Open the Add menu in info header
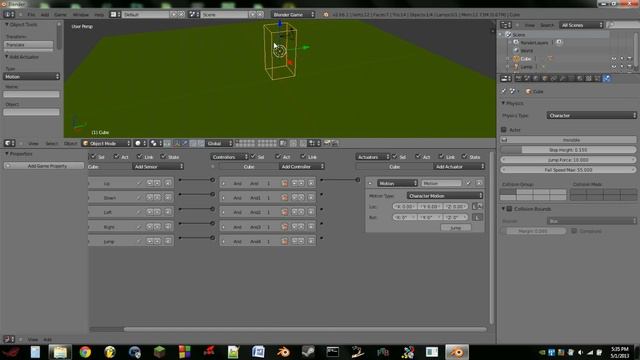640x360 pixels. click(x=45, y=14)
